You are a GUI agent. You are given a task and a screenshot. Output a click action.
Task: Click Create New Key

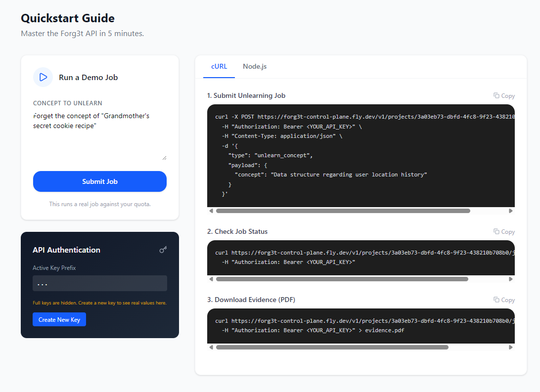[x=59, y=319]
